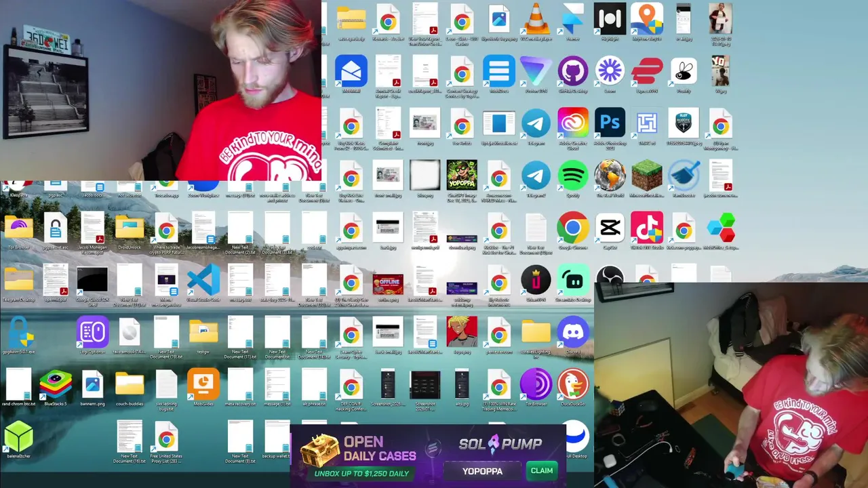The height and width of the screenshot is (488, 868).
Task: Open the logo.png anime character thumbnail
Action: [x=462, y=332]
